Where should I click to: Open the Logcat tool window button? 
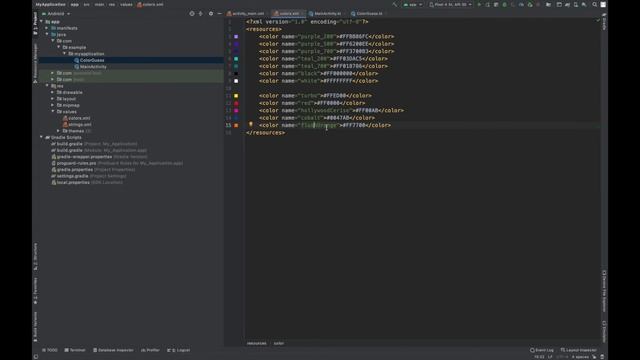[179, 350]
